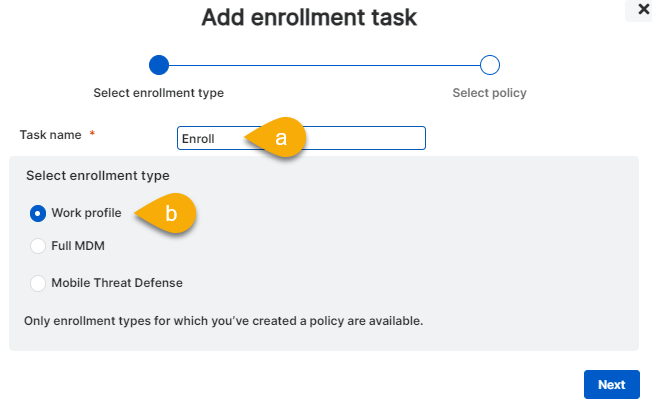Click the 'Full MDM' label text
The height and width of the screenshot is (409, 652).
tap(78, 245)
